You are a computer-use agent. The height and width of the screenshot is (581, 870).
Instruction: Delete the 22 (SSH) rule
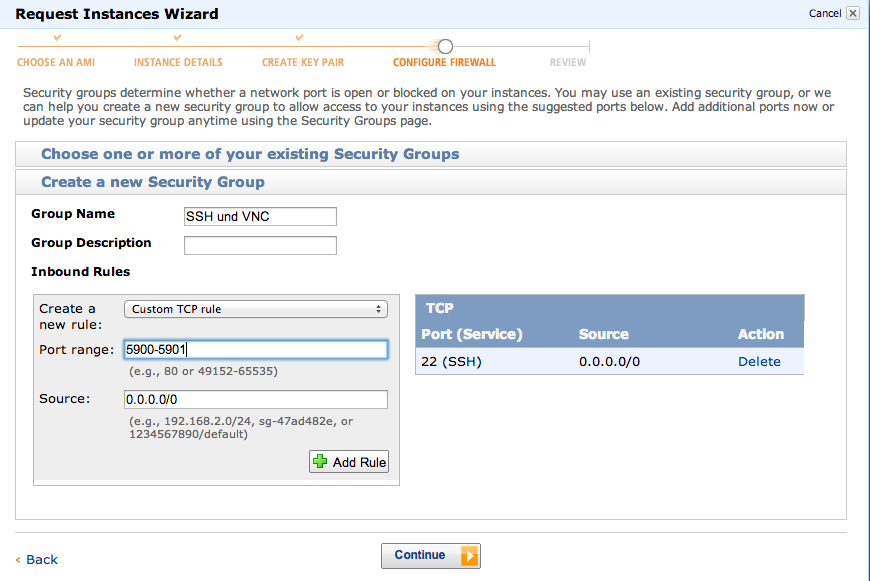[759, 361]
